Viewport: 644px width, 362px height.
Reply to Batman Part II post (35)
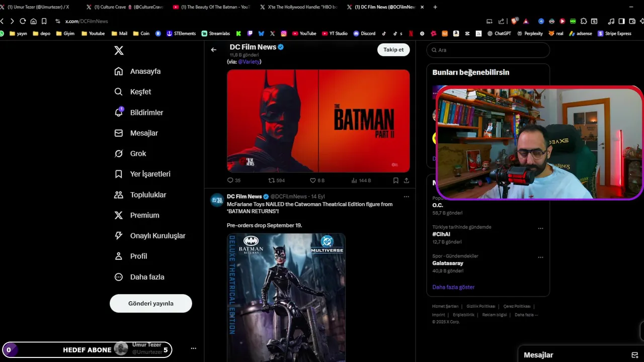[x=234, y=180]
